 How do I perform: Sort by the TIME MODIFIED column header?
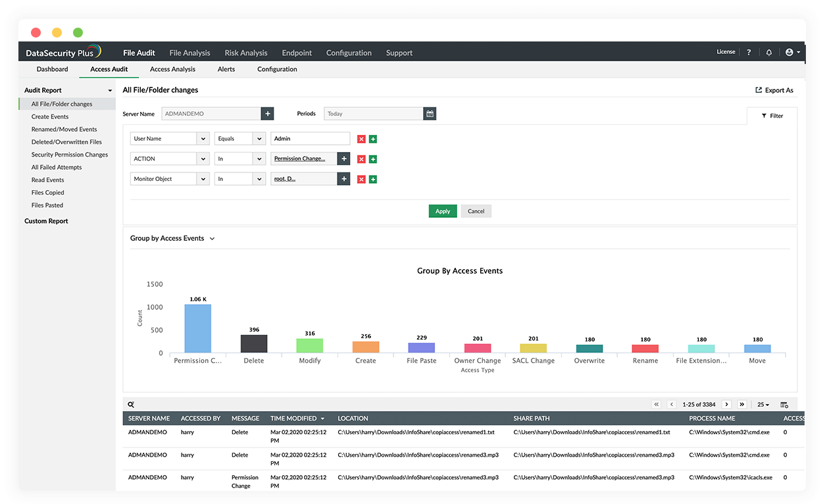(x=297, y=418)
